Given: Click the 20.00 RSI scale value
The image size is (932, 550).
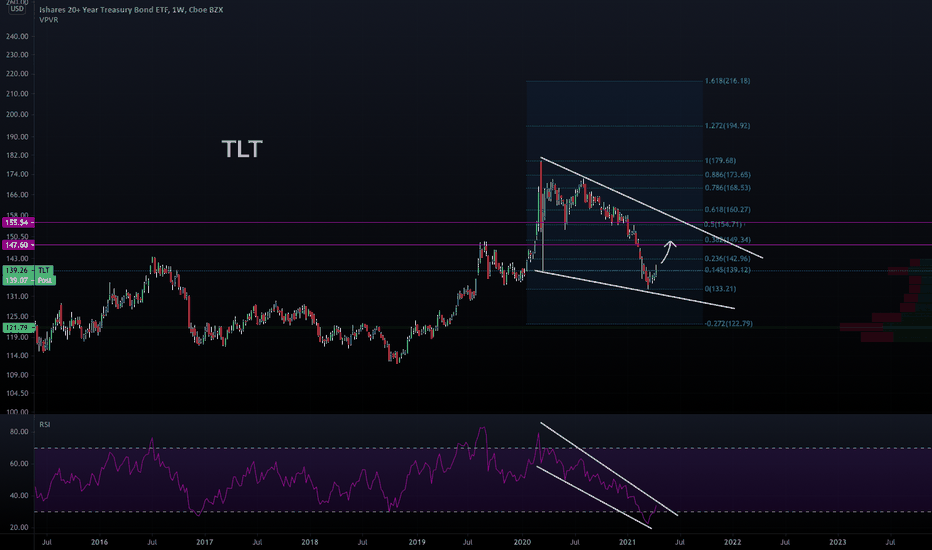Looking at the screenshot, I should (x=19, y=527).
